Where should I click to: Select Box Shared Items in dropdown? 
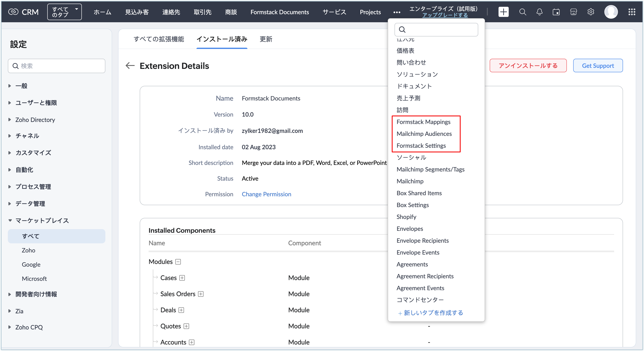419,193
